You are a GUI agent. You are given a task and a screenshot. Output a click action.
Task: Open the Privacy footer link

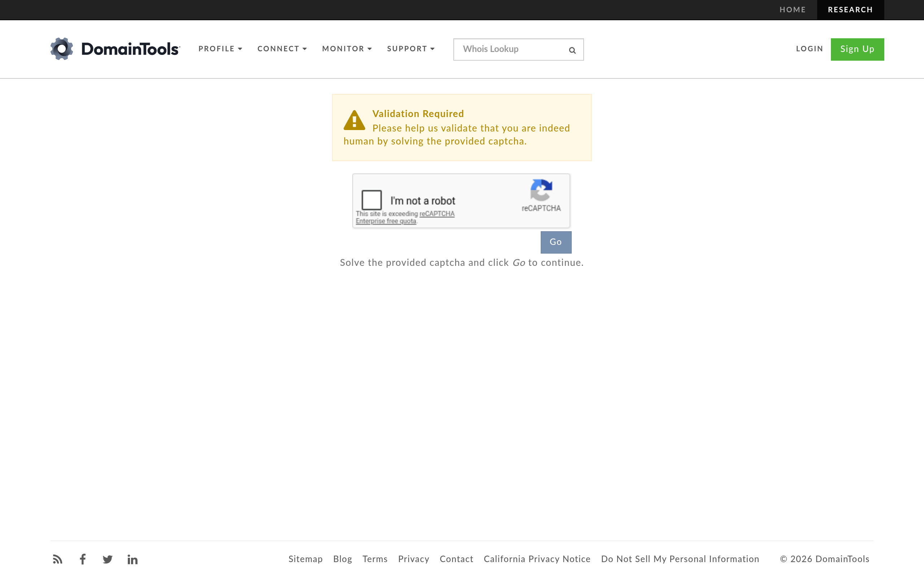click(x=414, y=559)
